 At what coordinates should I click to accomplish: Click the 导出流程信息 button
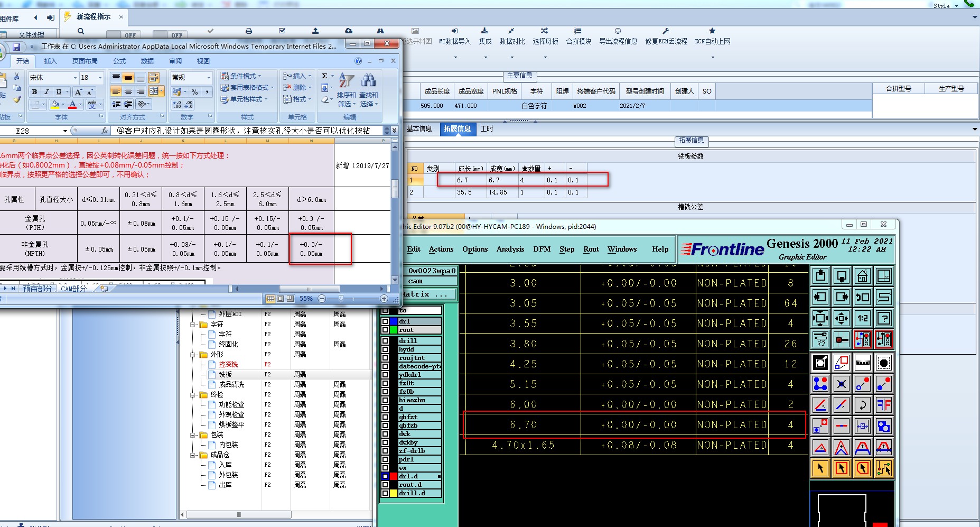[x=618, y=36]
